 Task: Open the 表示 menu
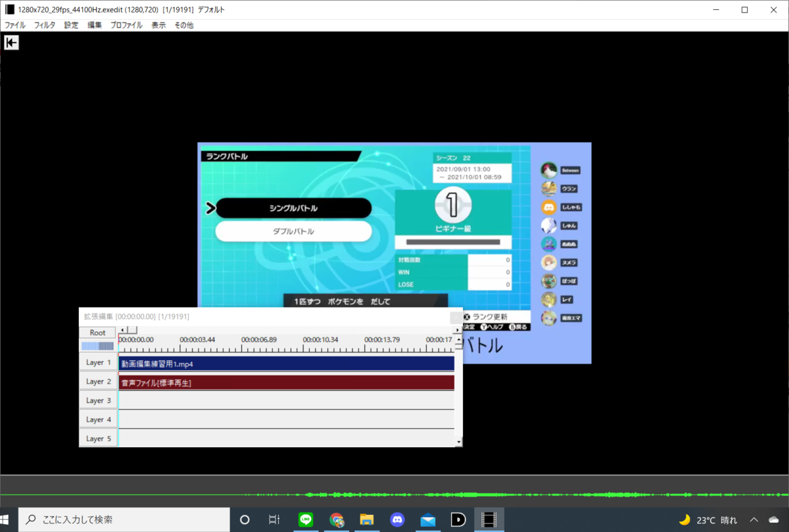click(158, 25)
